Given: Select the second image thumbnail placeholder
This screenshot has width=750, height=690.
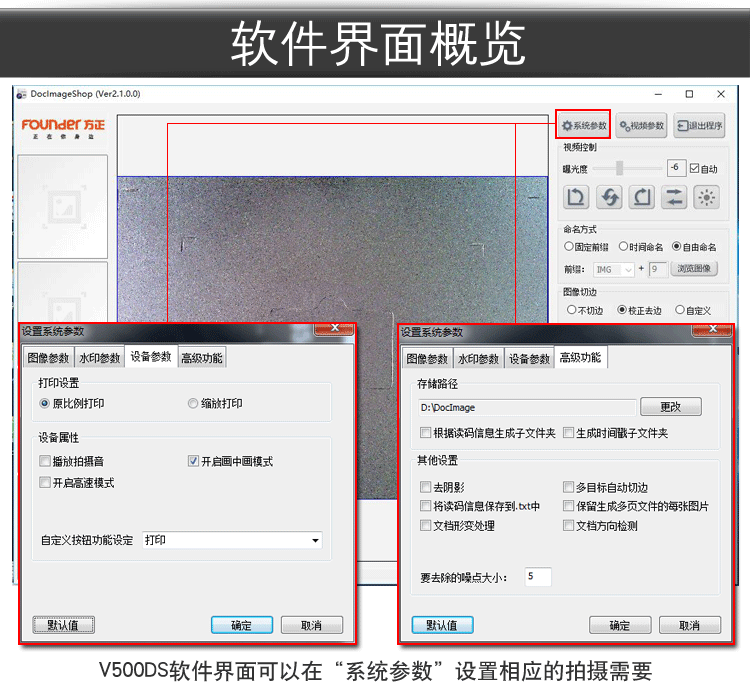Looking at the screenshot, I should [63, 292].
